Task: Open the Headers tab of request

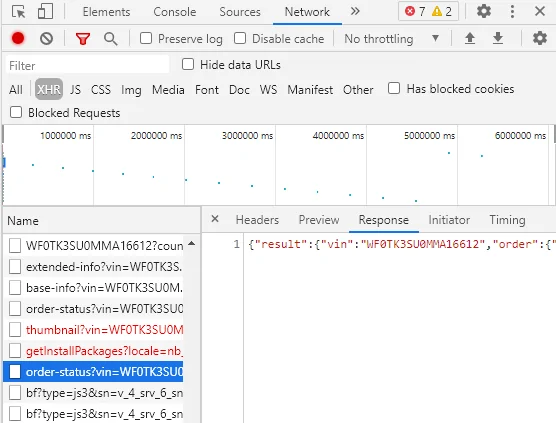Action: click(x=257, y=220)
